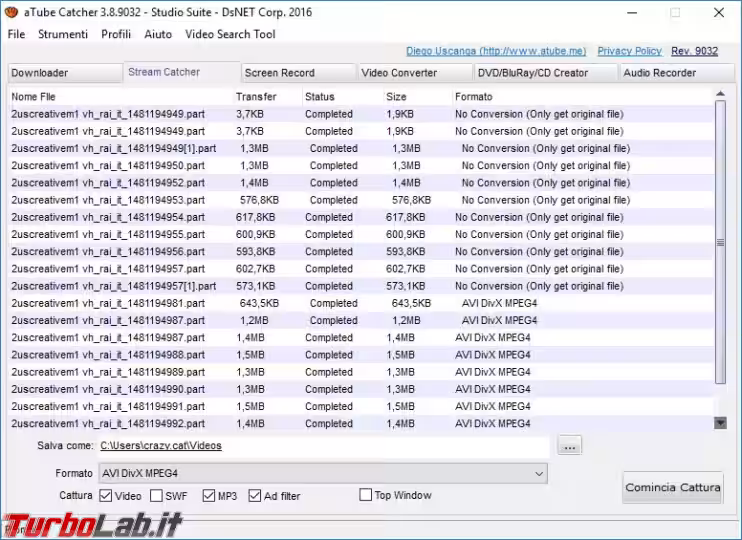Click the list scrollbar down arrow

pyautogui.click(x=720, y=423)
